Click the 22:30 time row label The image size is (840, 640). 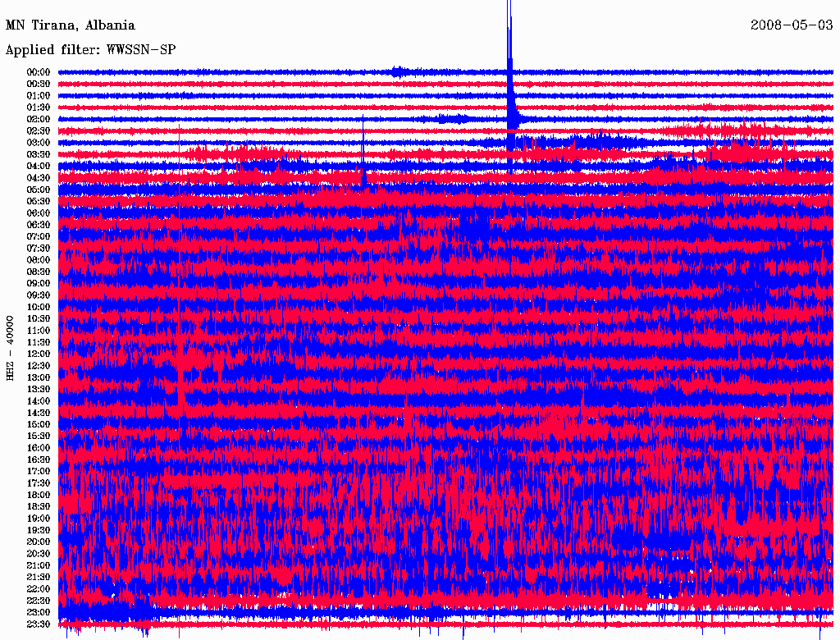click(x=39, y=601)
